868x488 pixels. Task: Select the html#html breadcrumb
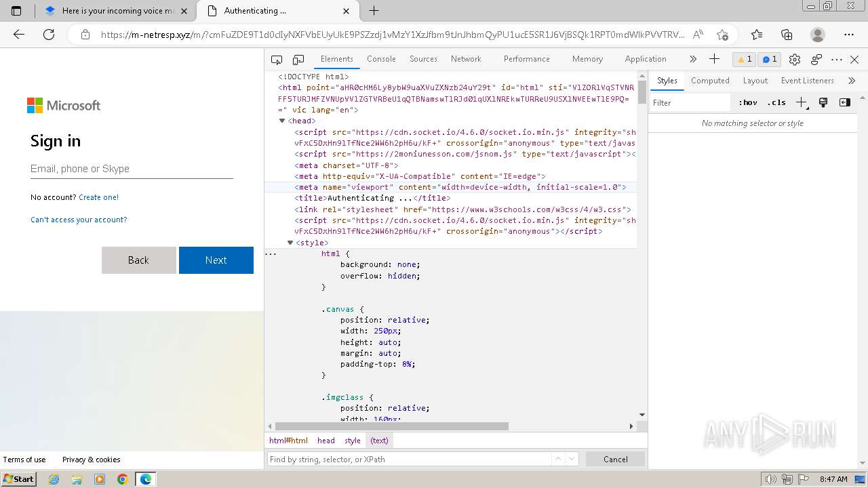288,441
